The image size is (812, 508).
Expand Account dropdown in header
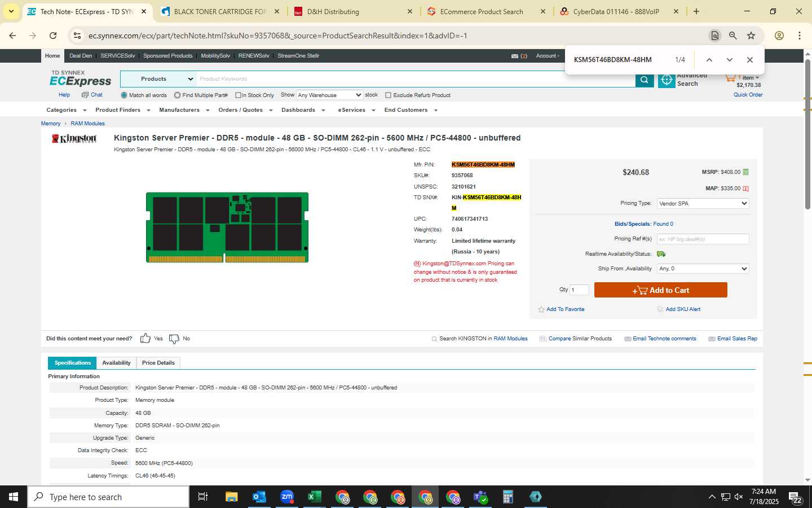[x=548, y=56]
